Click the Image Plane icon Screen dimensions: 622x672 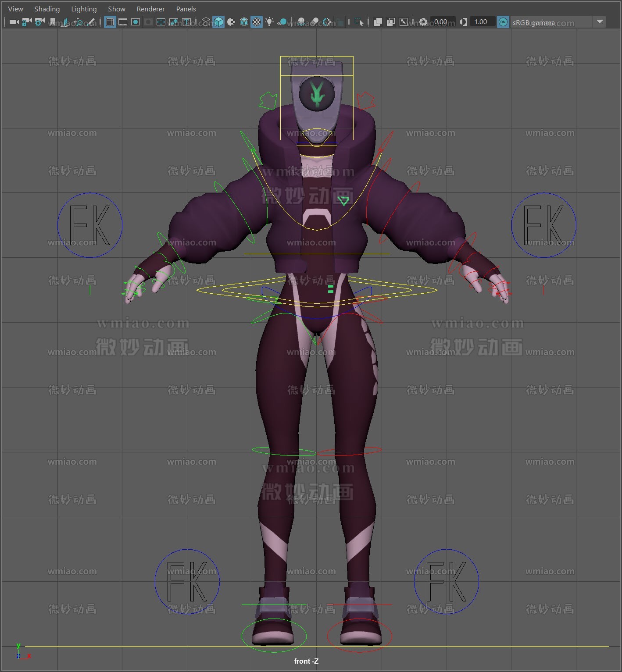click(x=65, y=22)
